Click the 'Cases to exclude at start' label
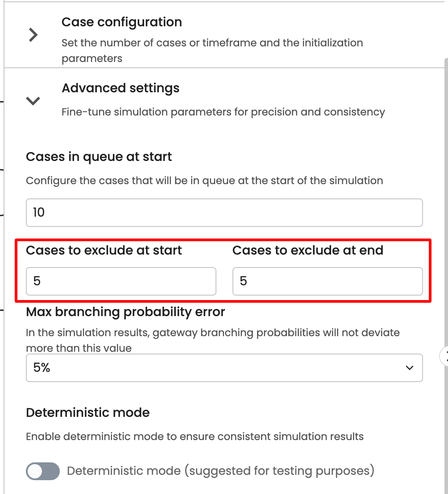This screenshot has height=494, width=448. [x=104, y=251]
